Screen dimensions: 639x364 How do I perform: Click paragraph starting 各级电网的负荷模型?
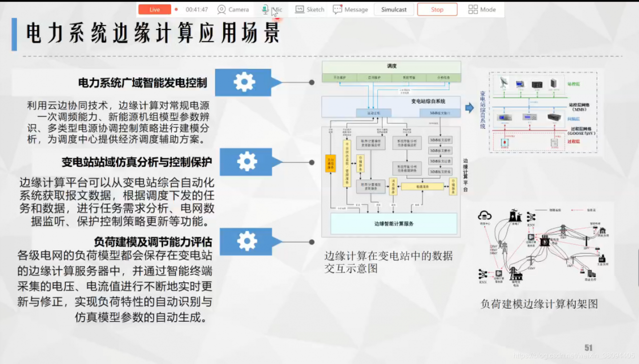coord(115,287)
